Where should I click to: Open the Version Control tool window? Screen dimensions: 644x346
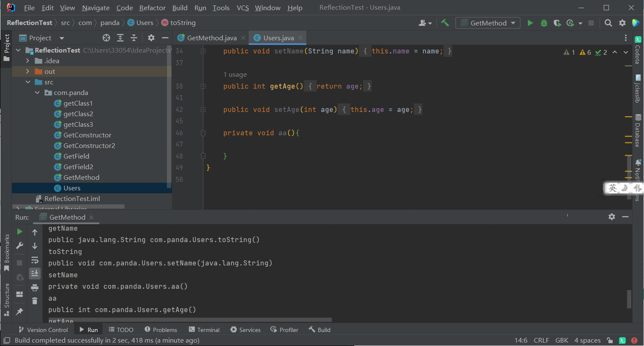pos(43,329)
